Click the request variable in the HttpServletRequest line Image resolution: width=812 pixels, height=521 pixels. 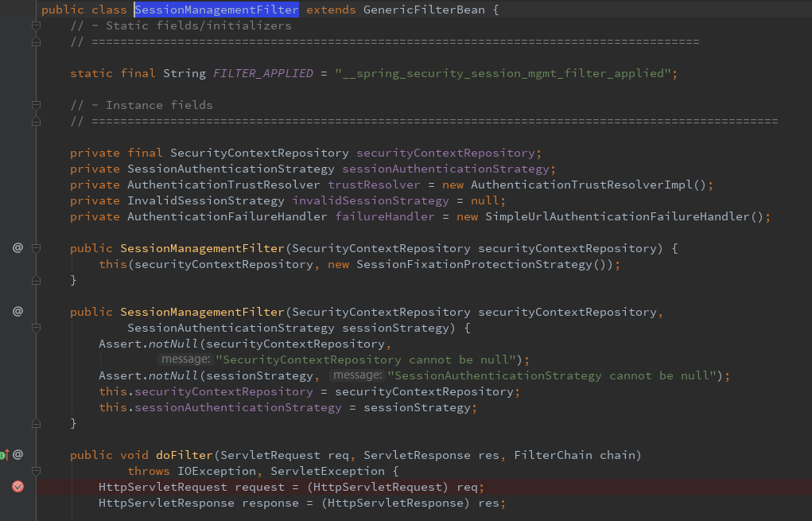point(259,488)
